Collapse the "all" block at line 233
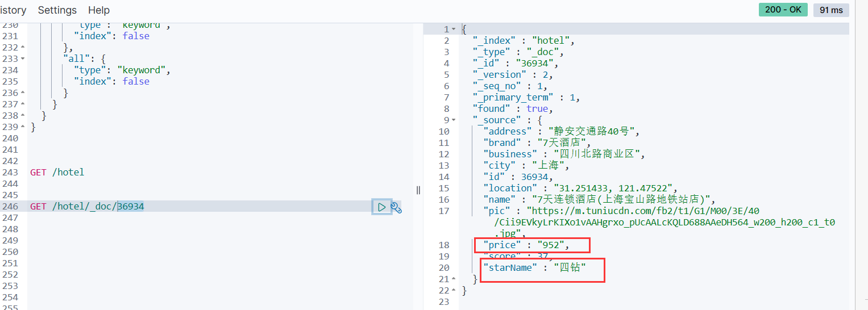The width and height of the screenshot is (868, 310). tap(23, 58)
